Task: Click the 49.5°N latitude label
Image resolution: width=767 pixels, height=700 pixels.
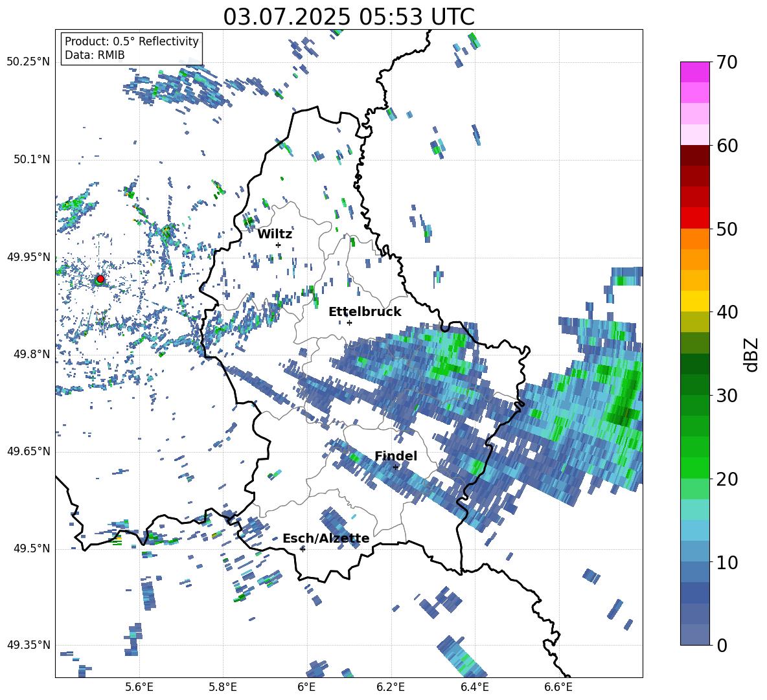Action: [x=31, y=548]
